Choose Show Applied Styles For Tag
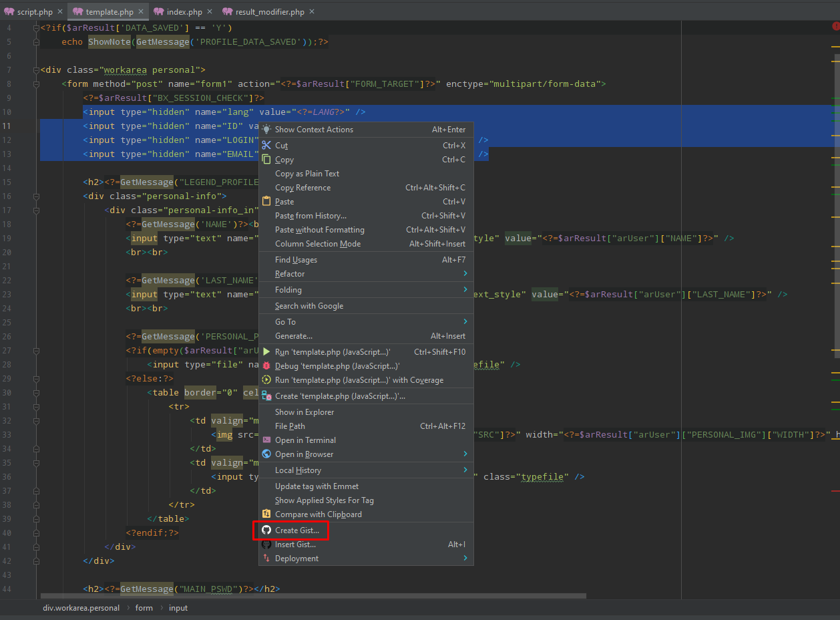Image resolution: width=840 pixels, height=620 pixels. click(366, 500)
